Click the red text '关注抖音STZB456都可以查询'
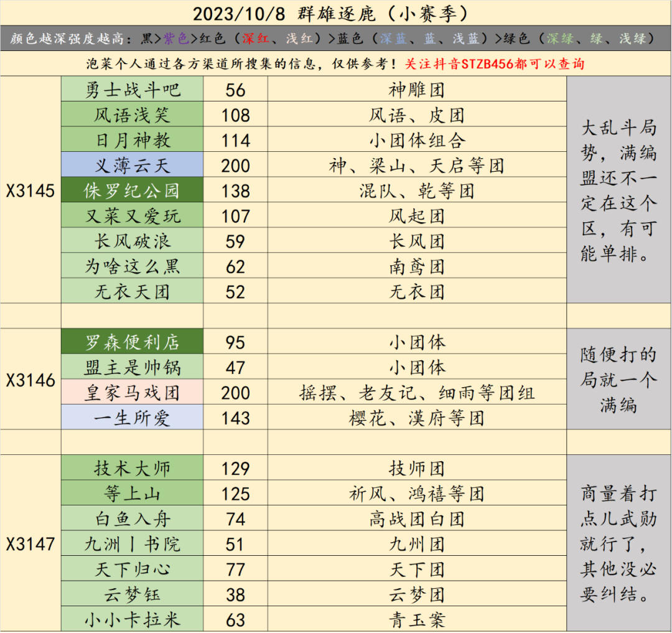This screenshot has width=672, height=633. coord(495,64)
